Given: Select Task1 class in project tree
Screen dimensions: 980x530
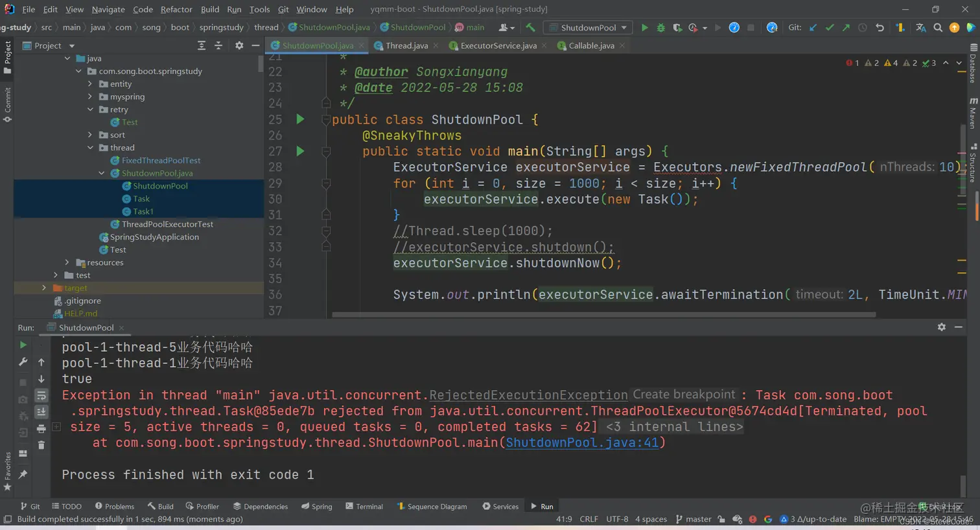Looking at the screenshot, I should [143, 211].
